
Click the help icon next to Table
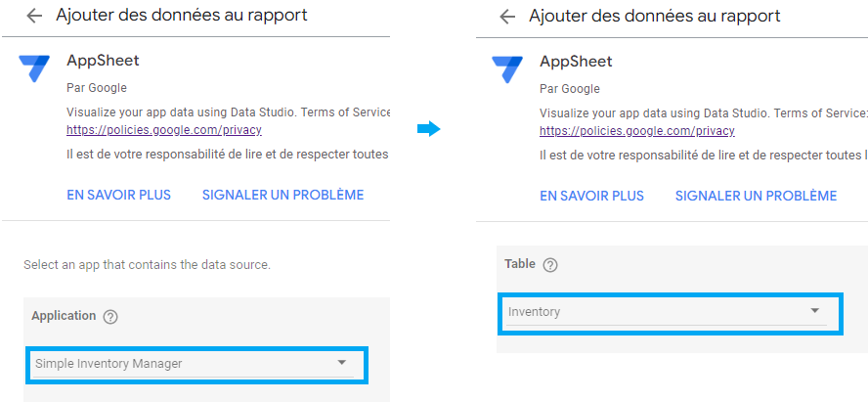[549, 265]
